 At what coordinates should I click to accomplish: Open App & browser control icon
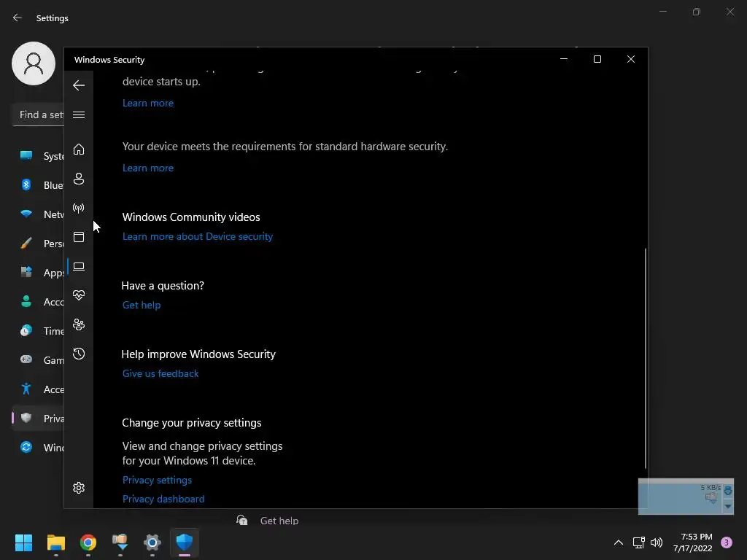[x=79, y=237]
